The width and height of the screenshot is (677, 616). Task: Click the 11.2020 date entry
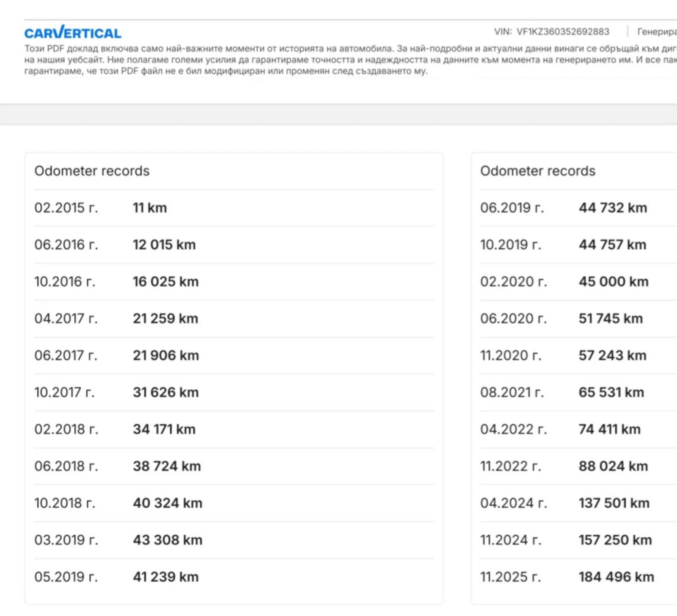pyautogui.click(x=510, y=355)
